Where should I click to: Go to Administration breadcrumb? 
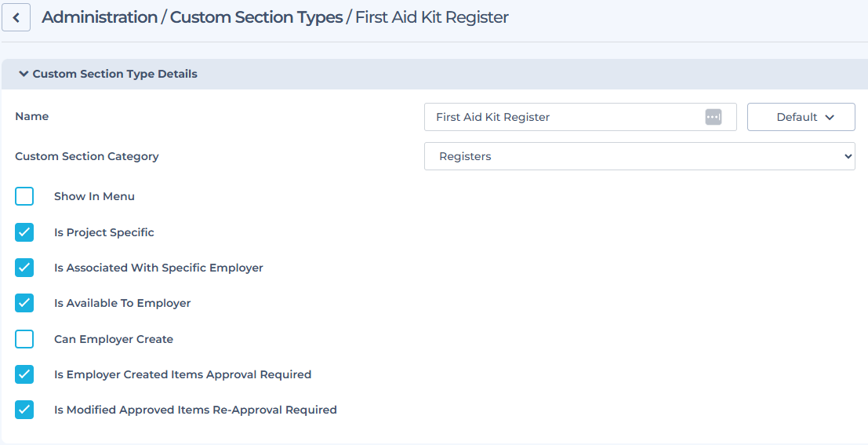[100, 17]
